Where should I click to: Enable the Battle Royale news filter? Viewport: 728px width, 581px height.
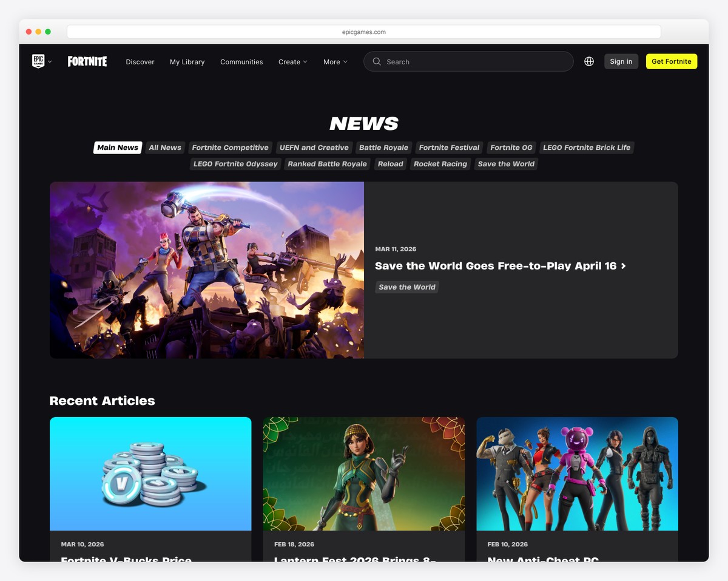[383, 147]
